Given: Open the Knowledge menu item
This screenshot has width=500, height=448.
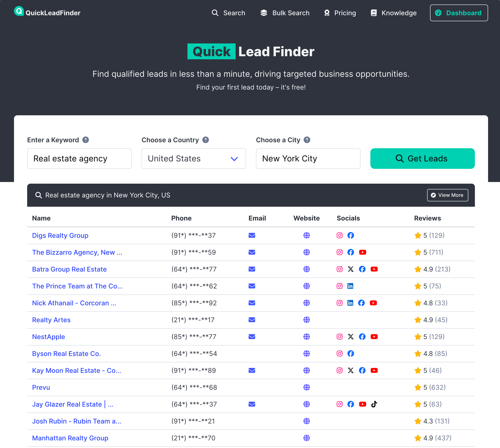Looking at the screenshot, I should (393, 13).
